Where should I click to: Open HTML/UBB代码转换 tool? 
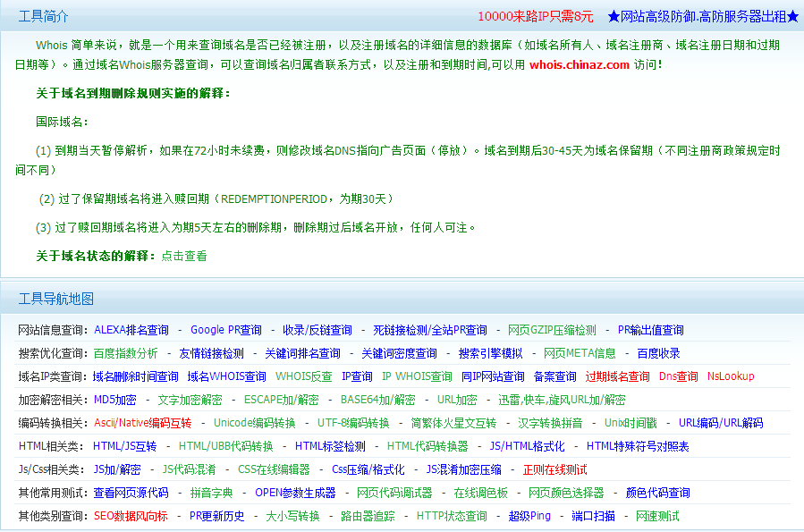point(225,446)
